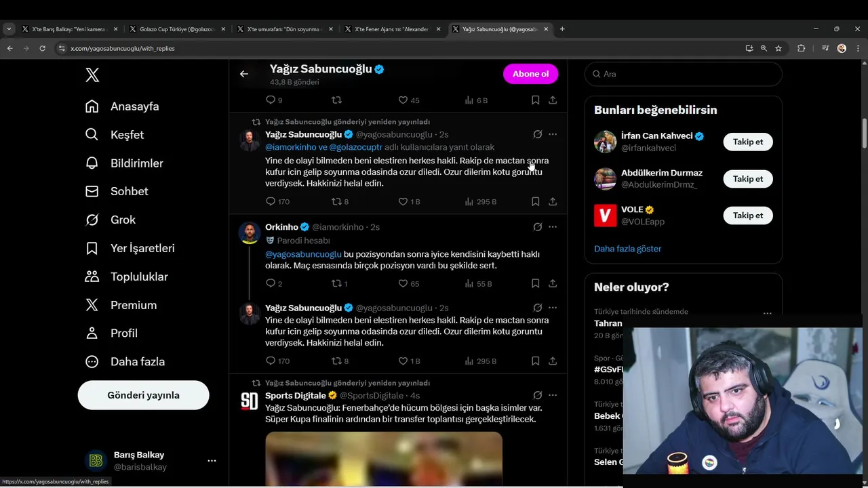
Task: Click the Daha fazla göster link
Action: 627,249
